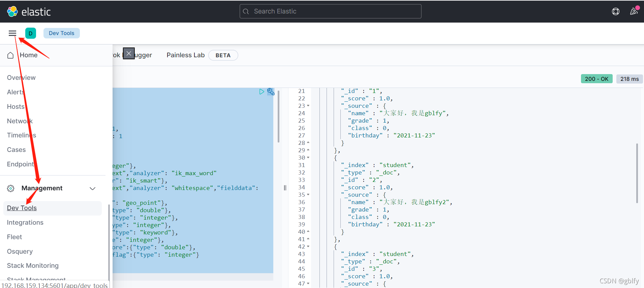Collapse response fold at line 23

(308, 106)
